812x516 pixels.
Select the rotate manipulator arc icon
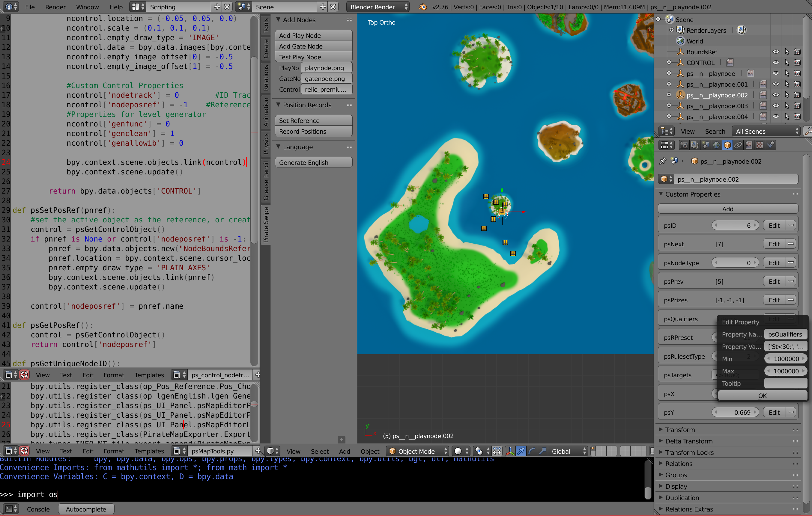[532, 451]
